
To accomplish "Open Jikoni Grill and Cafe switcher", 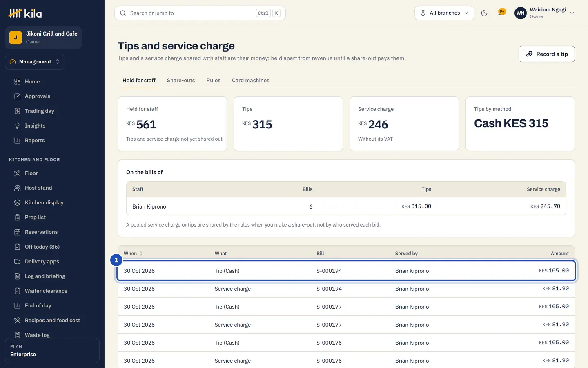I will pos(43,38).
